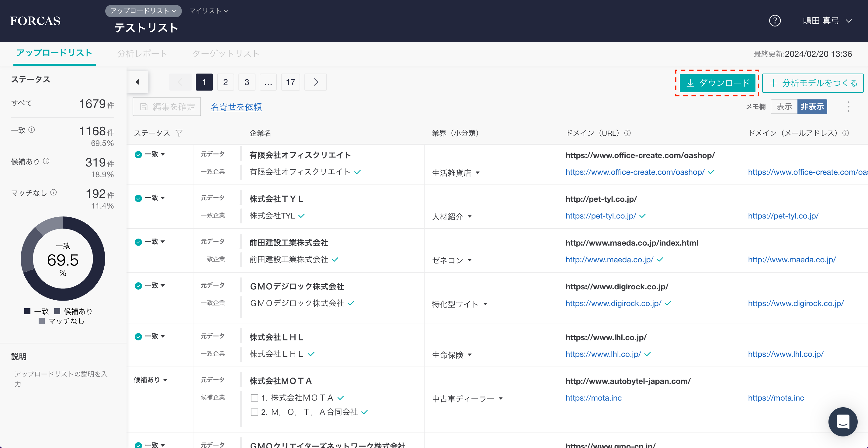Expand 生活雑貨店 industry dropdown
Image resolution: width=868 pixels, height=448 pixels.
477,173
